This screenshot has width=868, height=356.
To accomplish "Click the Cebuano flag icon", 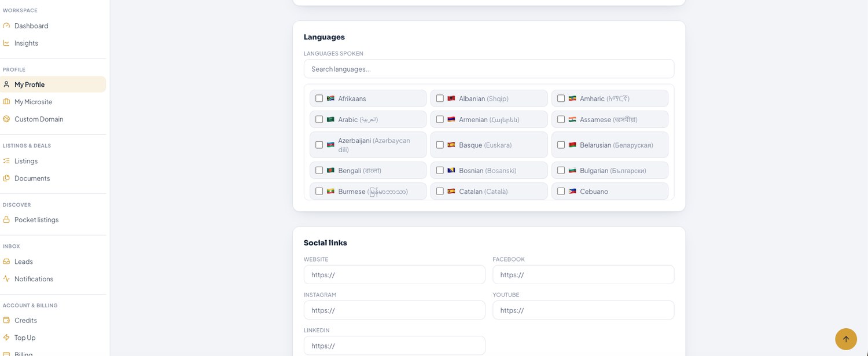I will (572, 191).
